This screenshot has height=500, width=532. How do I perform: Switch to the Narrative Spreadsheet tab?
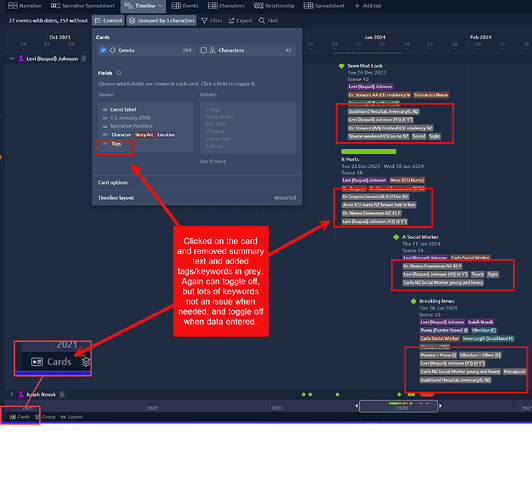[82, 6]
